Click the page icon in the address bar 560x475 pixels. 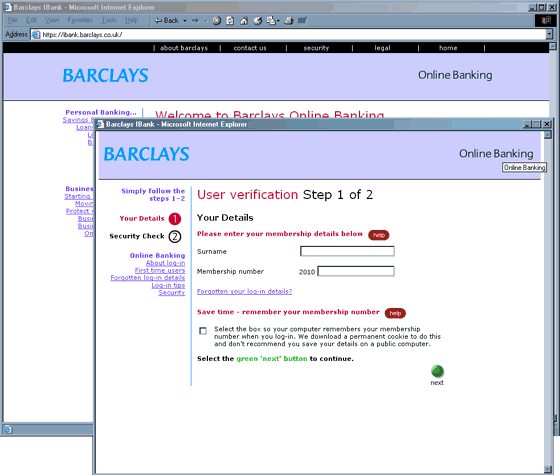pos(36,35)
